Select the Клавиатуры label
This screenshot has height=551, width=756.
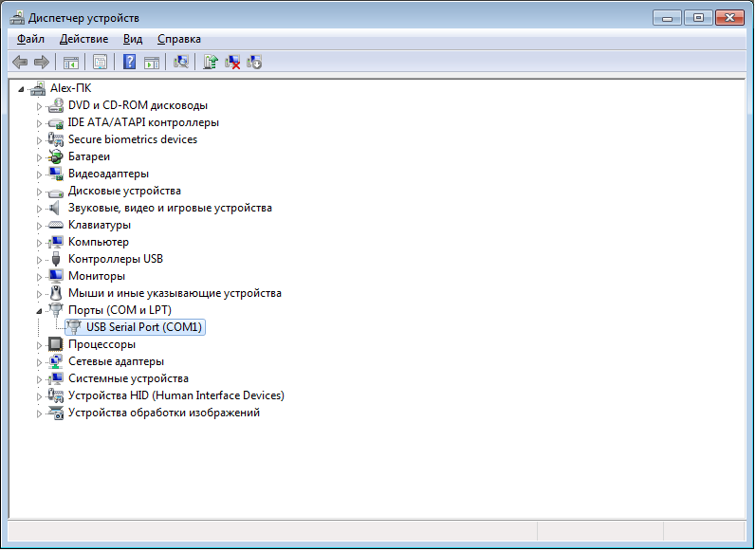click(100, 225)
